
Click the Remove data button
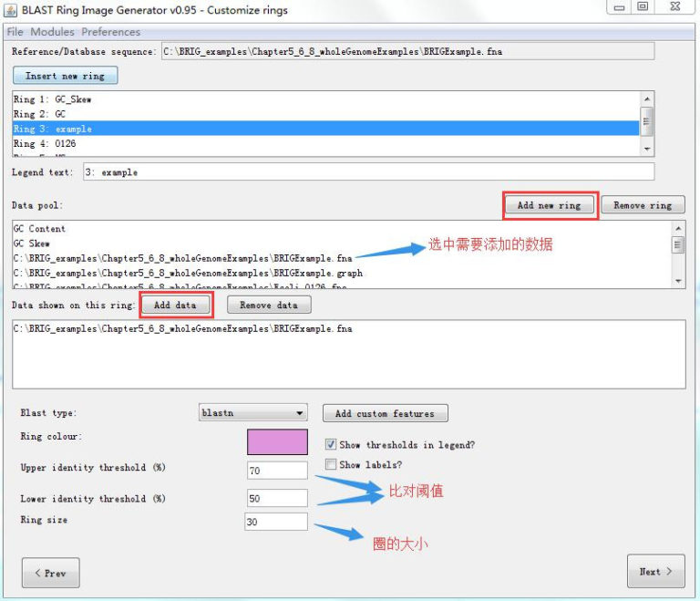click(x=269, y=305)
